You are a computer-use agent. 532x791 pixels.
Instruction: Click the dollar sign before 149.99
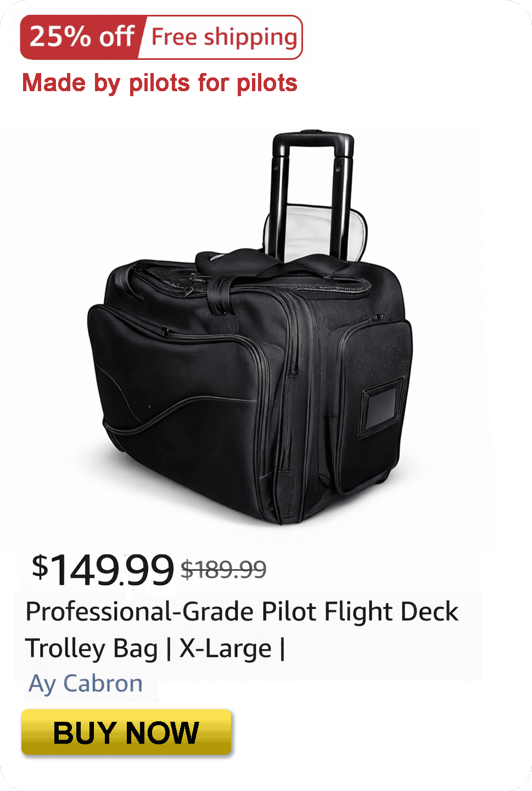pyautogui.click(x=40, y=565)
